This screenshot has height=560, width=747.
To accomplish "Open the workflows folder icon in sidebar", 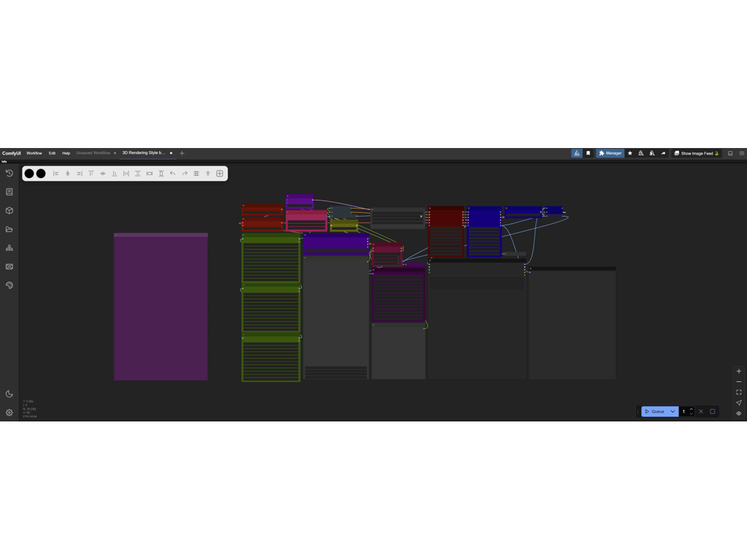I will point(9,230).
